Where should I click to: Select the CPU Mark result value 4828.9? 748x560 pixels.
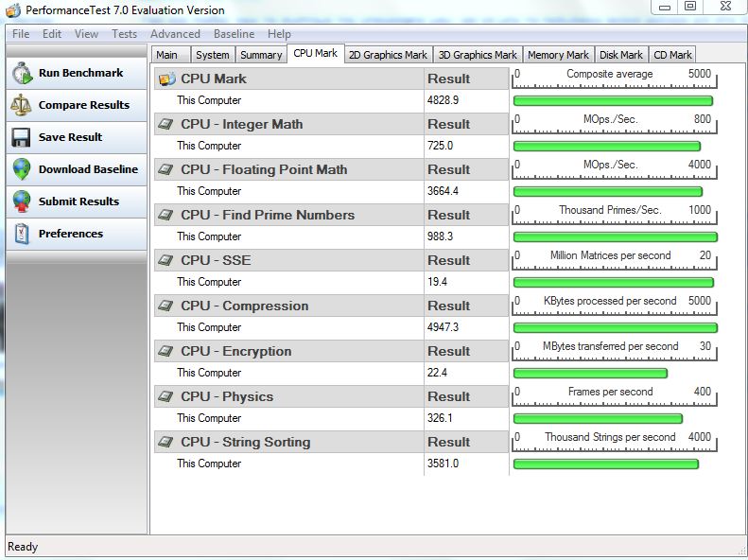tap(443, 100)
